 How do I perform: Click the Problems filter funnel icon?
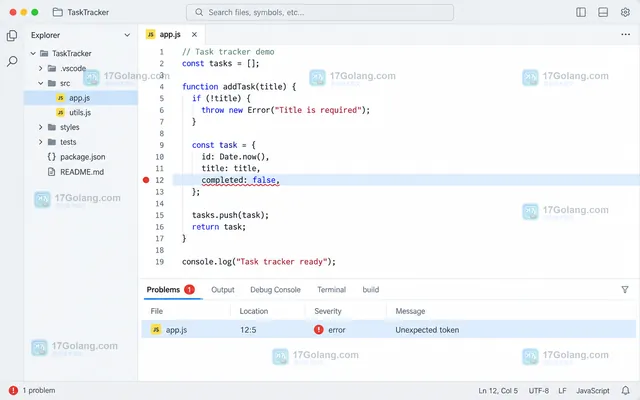tap(624, 289)
